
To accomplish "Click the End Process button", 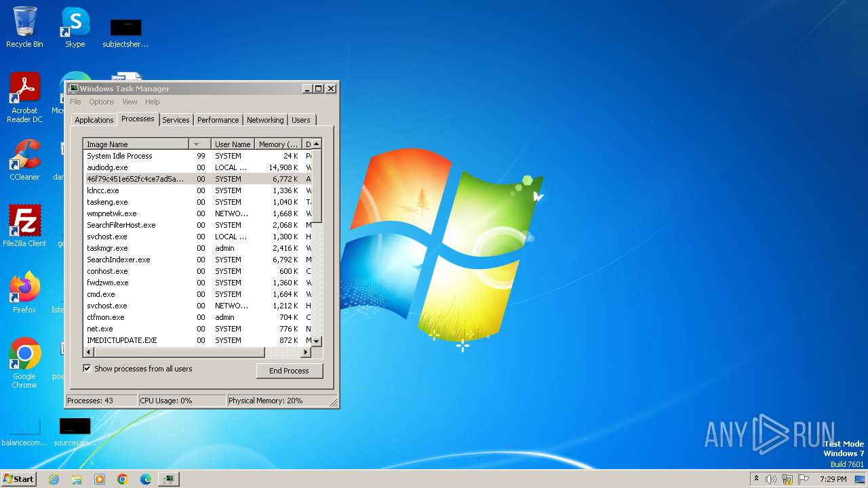I will (x=289, y=371).
